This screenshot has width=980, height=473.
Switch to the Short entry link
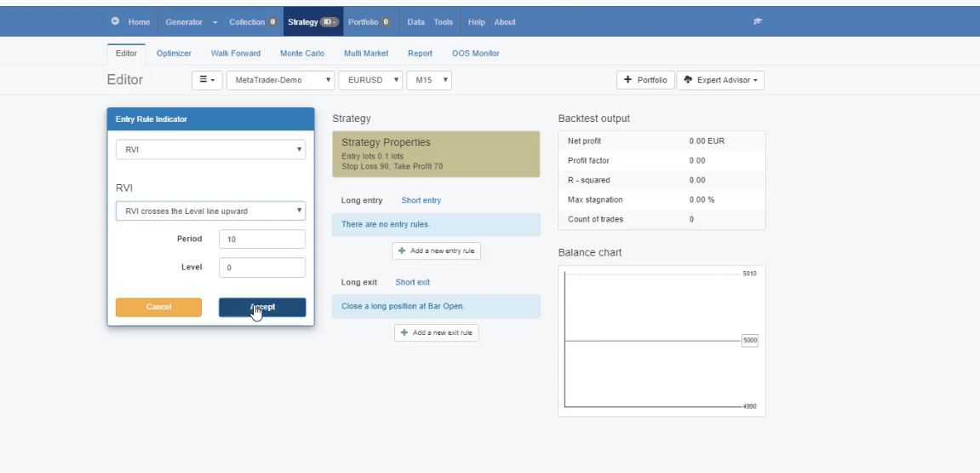coord(421,200)
